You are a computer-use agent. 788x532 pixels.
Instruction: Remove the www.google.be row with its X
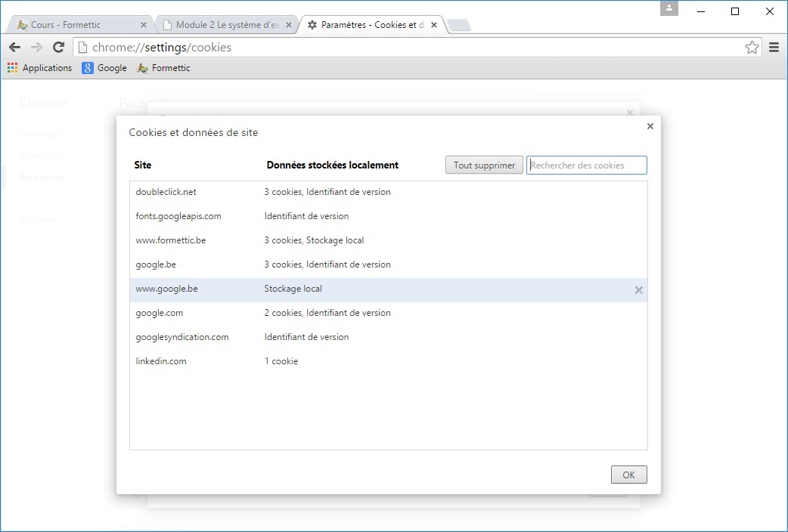click(x=639, y=290)
